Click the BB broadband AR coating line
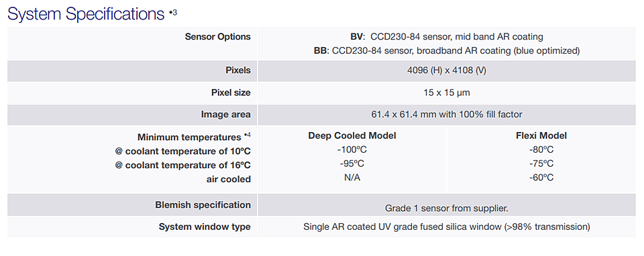 (x=447, y=51)
